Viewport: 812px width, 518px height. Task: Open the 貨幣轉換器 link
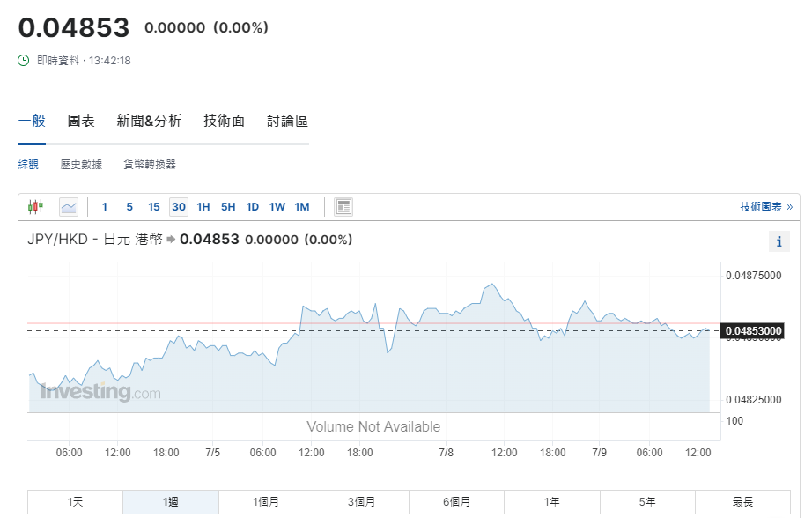click(x=150, y=165)
